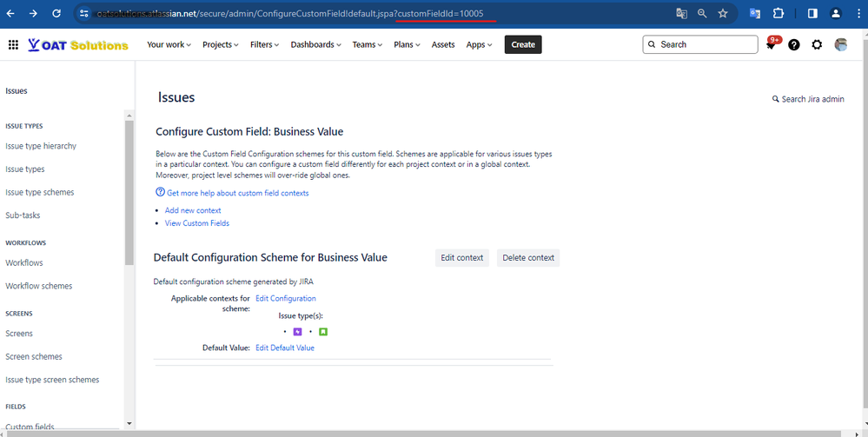Image resolution: width=868 pixels, height=437 pixels.
Task: Bookmark this page with the star icon
Action: point(723,14)
